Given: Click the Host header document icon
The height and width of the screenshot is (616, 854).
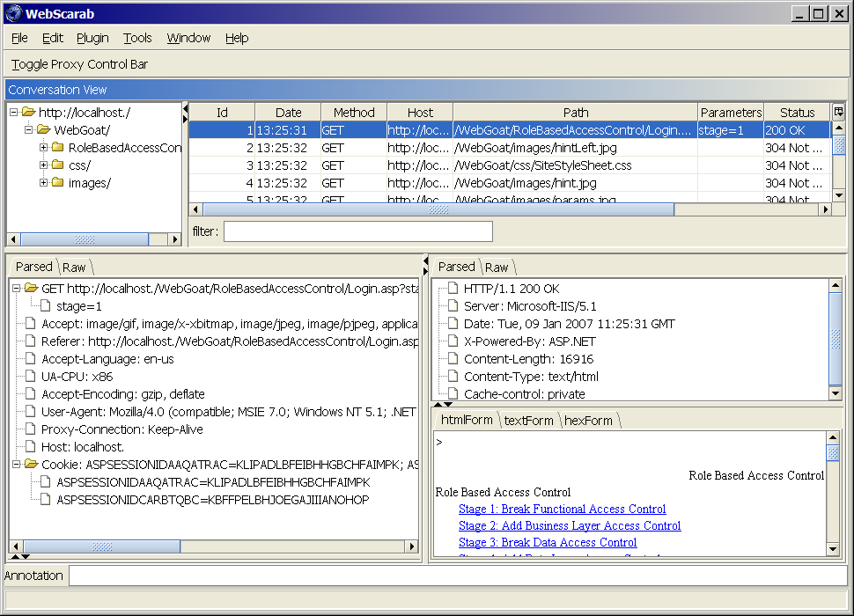Looking at the screenshot, I should 31,447.
